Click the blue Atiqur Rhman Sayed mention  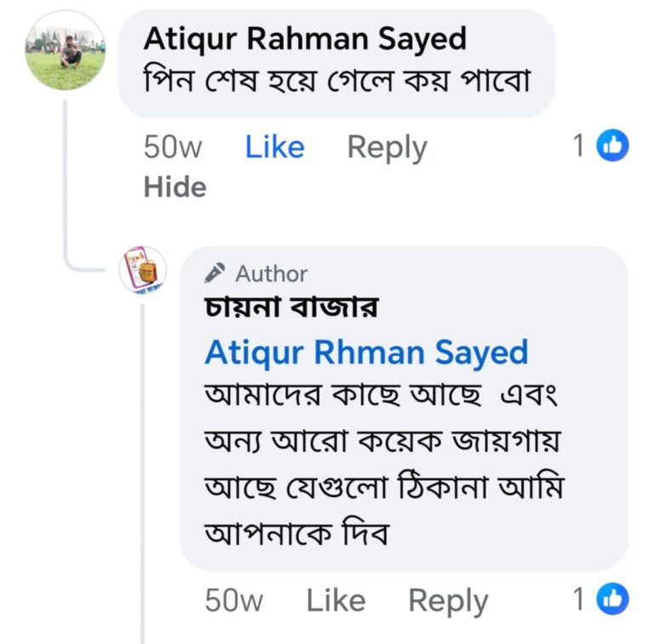366,353
